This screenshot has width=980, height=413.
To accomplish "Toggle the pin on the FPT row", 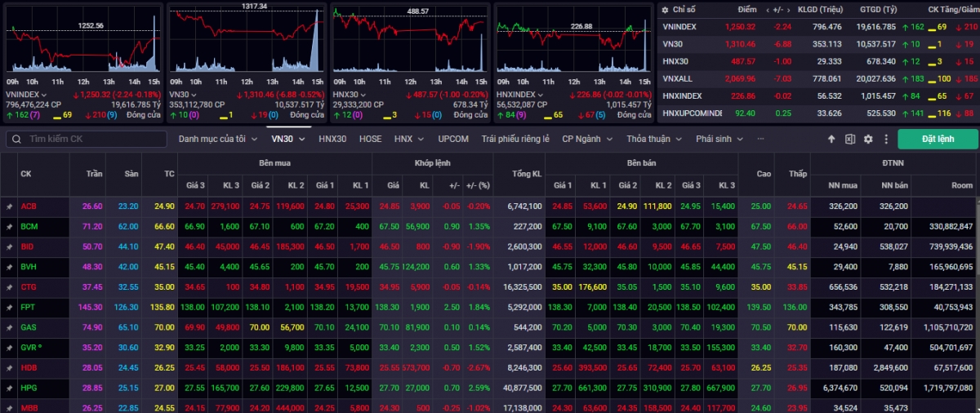I will 9,307.
